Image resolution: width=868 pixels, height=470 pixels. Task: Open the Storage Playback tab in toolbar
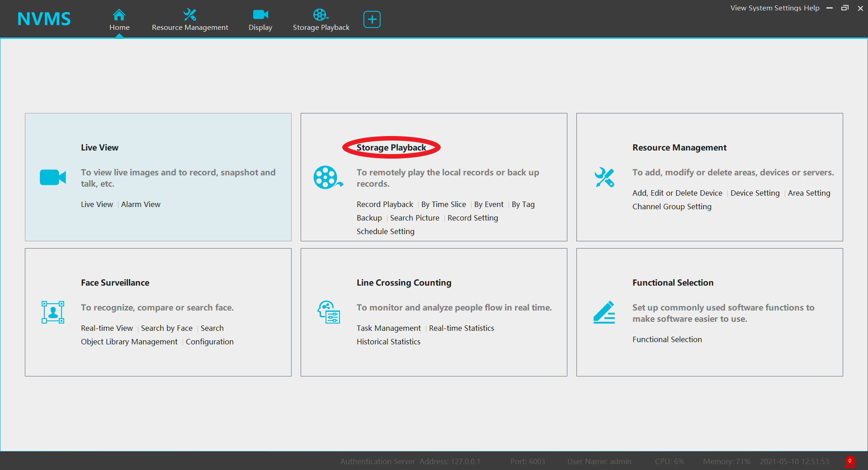(321, 20)
